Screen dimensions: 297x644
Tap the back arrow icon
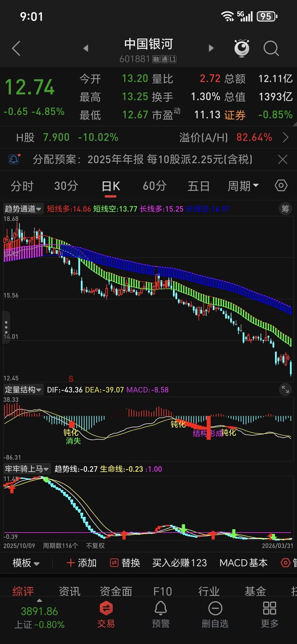click(16, 48)
